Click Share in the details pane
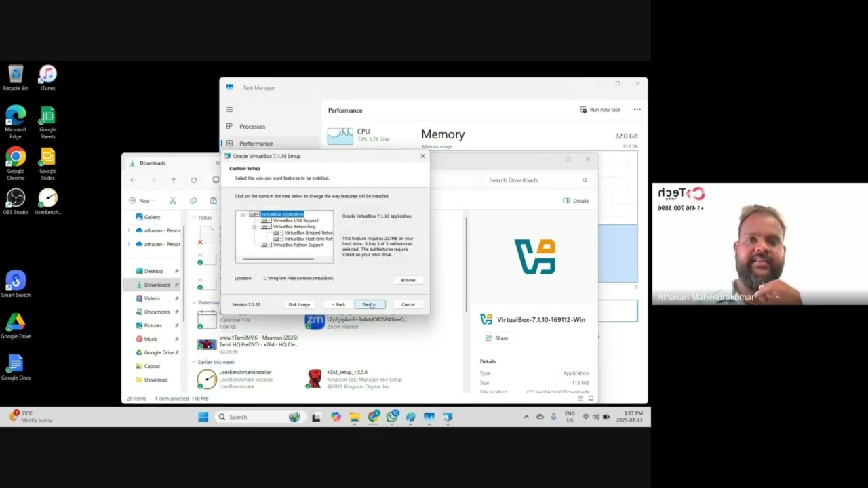The width and height of the screenshot is (868, 488). pos(496,338)
